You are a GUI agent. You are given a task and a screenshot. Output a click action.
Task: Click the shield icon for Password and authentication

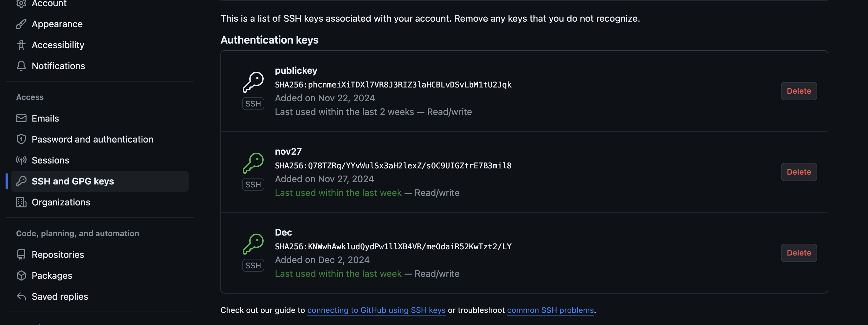pyautogui.click(x=21, y=139)
